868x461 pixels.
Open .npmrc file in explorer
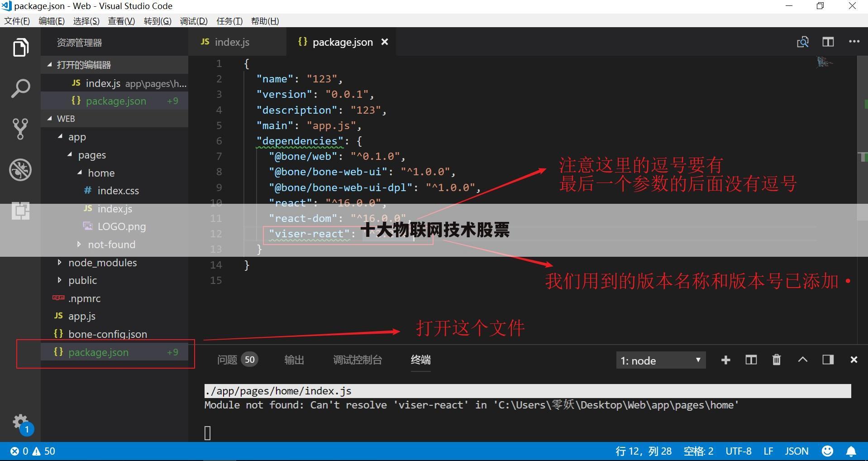[x=84, y=298]
